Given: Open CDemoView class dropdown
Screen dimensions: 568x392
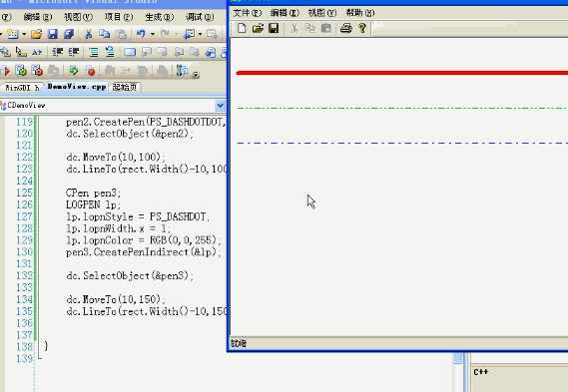Looking at the screenshot, I should click(x=220, y=106).
